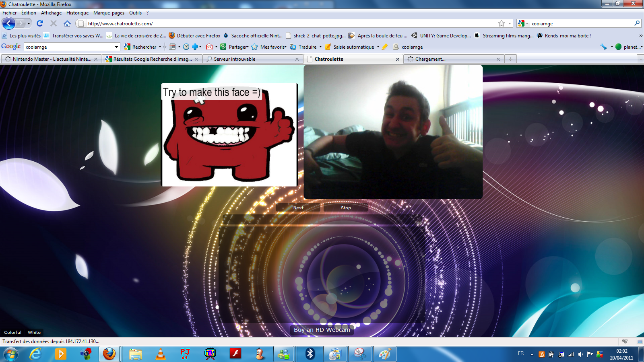Open the Historique menu
644x362 pixels.
click(x=77, y=13)
